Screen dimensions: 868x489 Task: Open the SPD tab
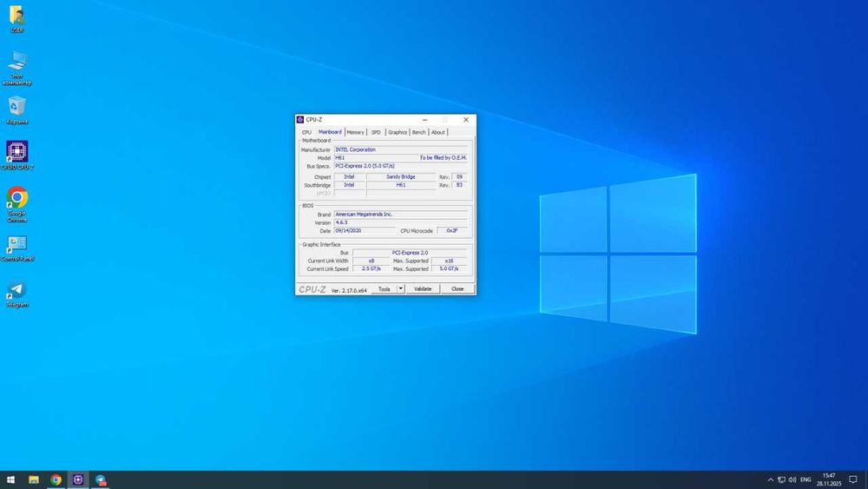click(x=376, y=132)
